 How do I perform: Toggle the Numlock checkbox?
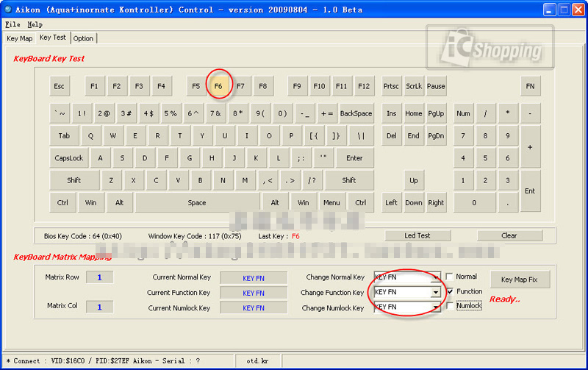point(450,306)
